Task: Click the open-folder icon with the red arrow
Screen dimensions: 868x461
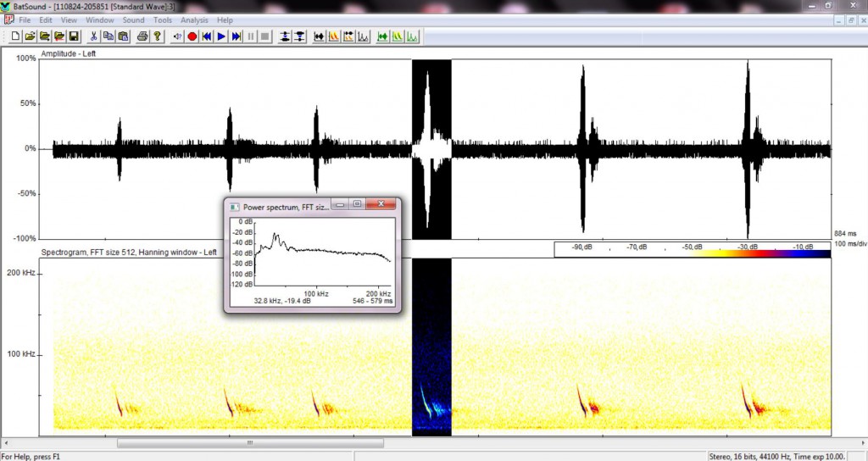Action: 58,36
